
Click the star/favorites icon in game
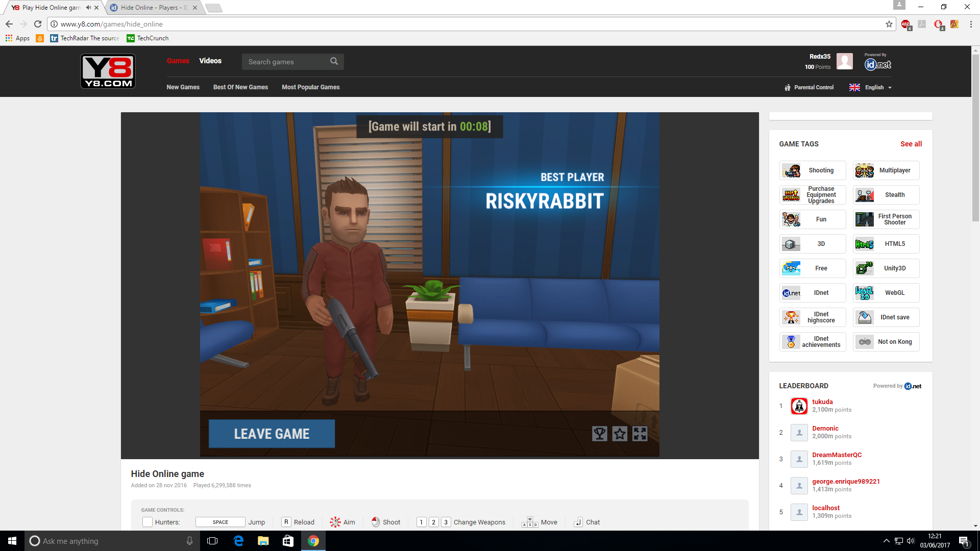click(x=620, y=433)
